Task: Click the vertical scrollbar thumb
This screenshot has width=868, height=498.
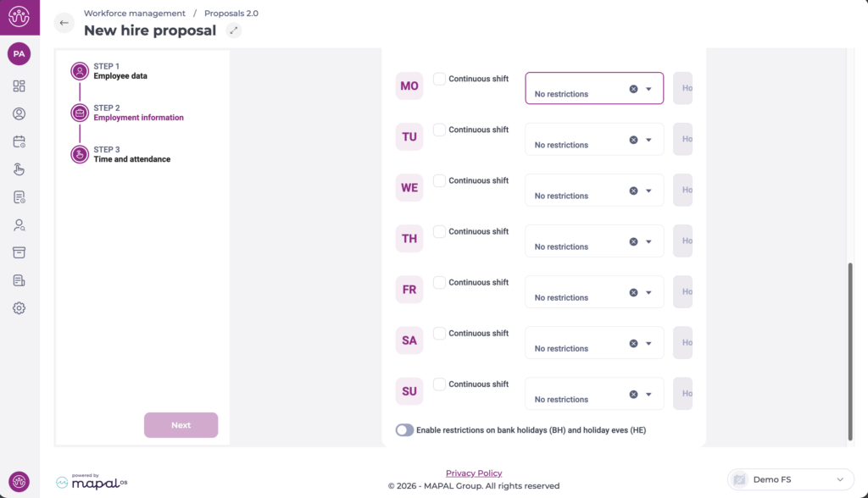Action: pyautogui.click(x=850, y=351)
